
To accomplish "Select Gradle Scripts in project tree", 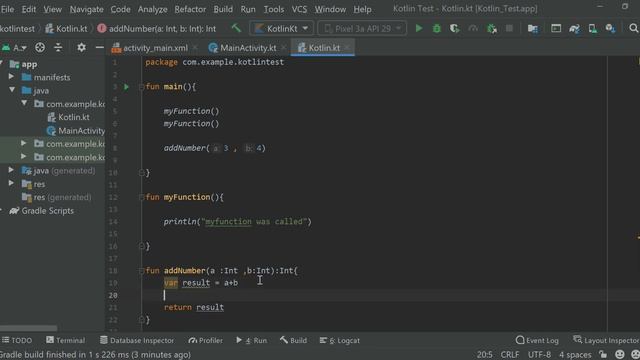I will tap(42, 211).
